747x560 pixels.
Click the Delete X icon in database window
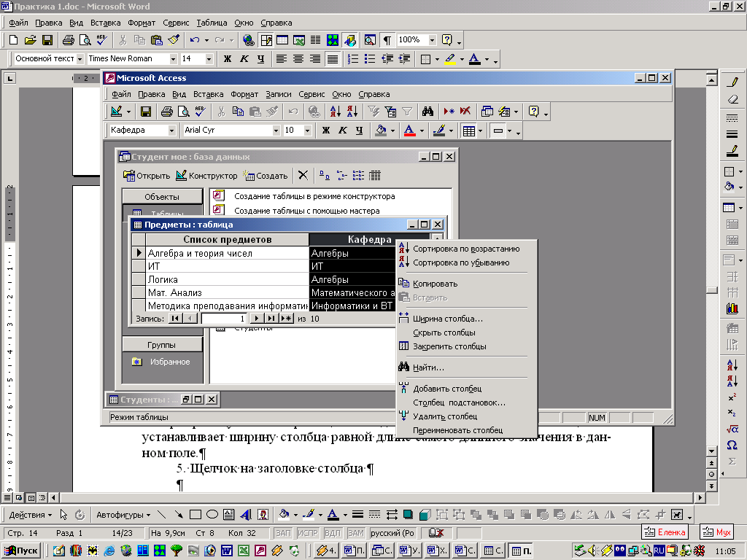click(x=303, y=175)
